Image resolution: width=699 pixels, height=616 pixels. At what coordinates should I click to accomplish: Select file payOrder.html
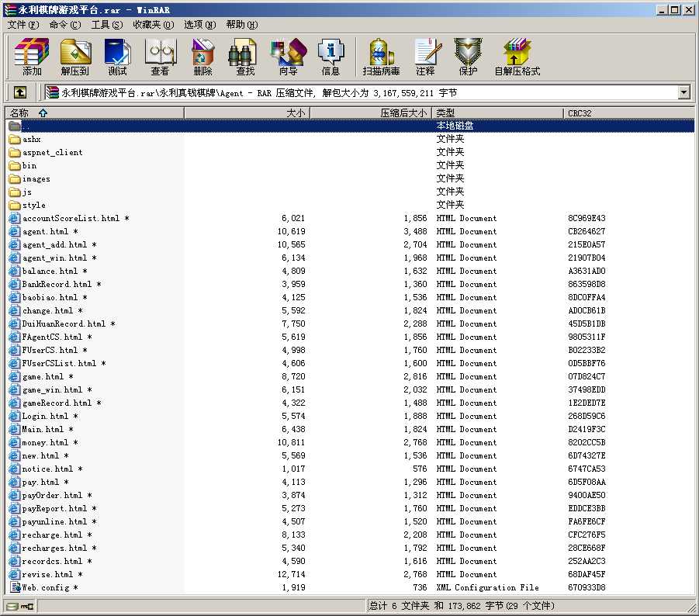[x=52, y=495]
